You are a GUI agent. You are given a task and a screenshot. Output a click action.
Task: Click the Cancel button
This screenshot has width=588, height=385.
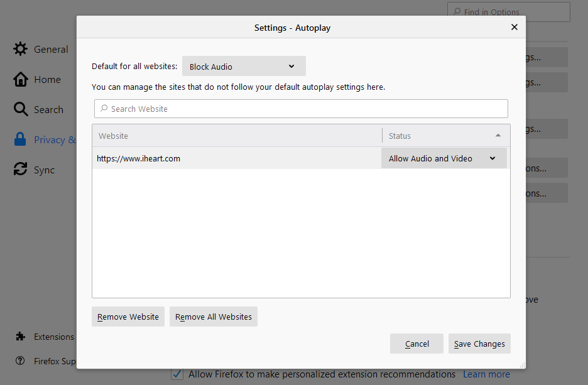416,344
